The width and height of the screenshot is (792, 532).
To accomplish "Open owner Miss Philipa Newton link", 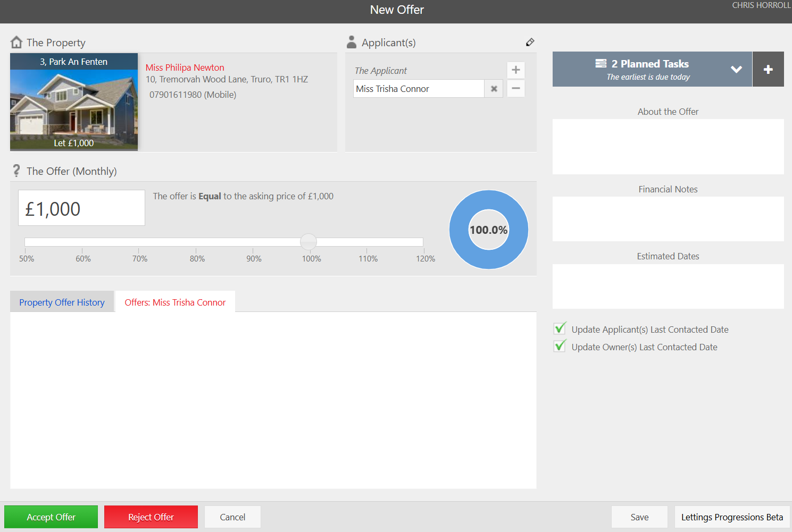I will (185, 67).
